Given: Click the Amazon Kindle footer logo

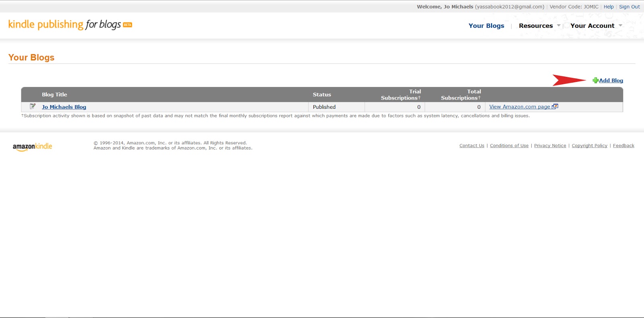Looking at the screenshot, I should tap(32, 147).
